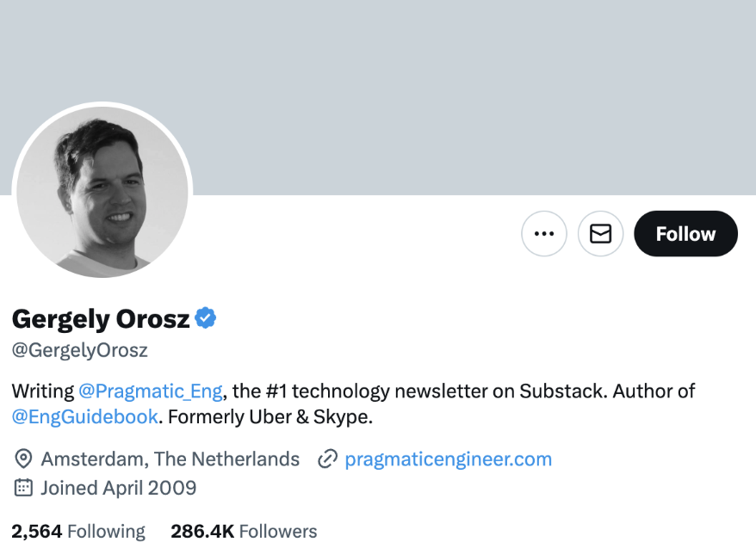Click the blue verified badge
The width and height of the screenshot is (756, 548).
coord(205,318)
